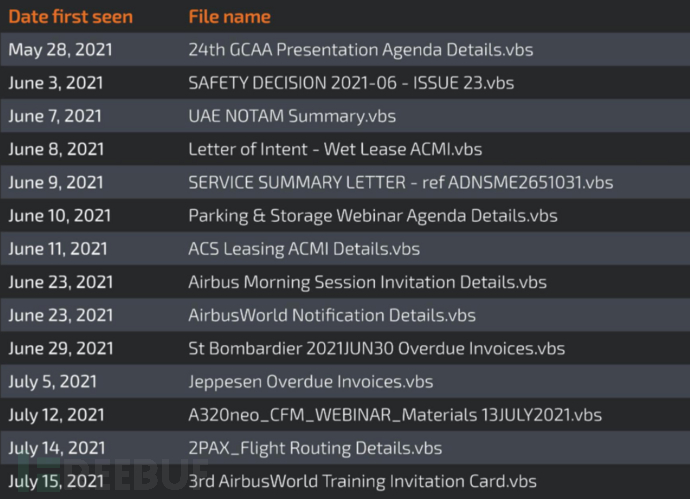The image size is (690, 499).
Task: Click the July 5, 2021 date cell
Action: [x=51, y=381]
